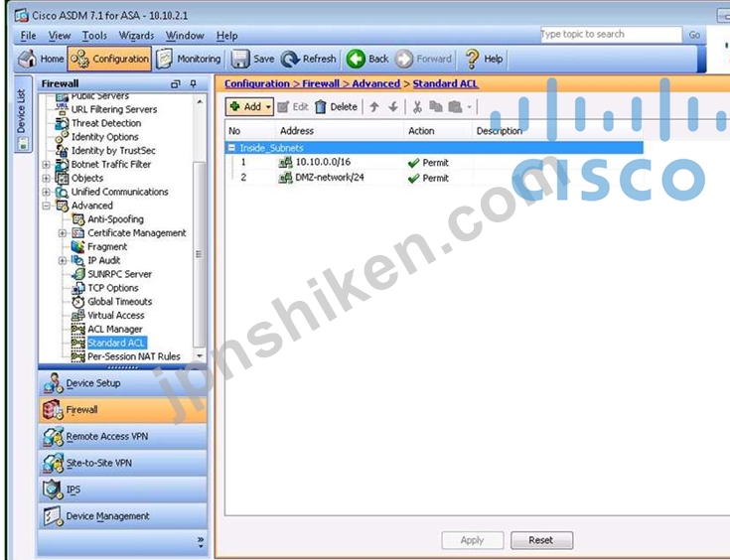Select Virtual Access tree item
Viewport: 730px width, 560px height.
[116, 315]
